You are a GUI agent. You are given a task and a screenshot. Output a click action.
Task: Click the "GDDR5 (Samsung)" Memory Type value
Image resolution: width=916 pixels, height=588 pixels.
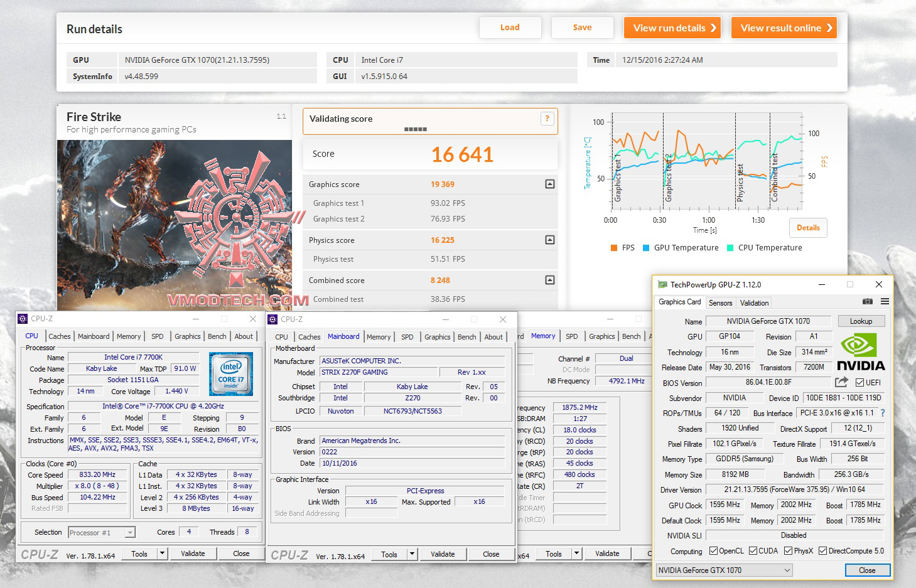[x=745, y=459]
